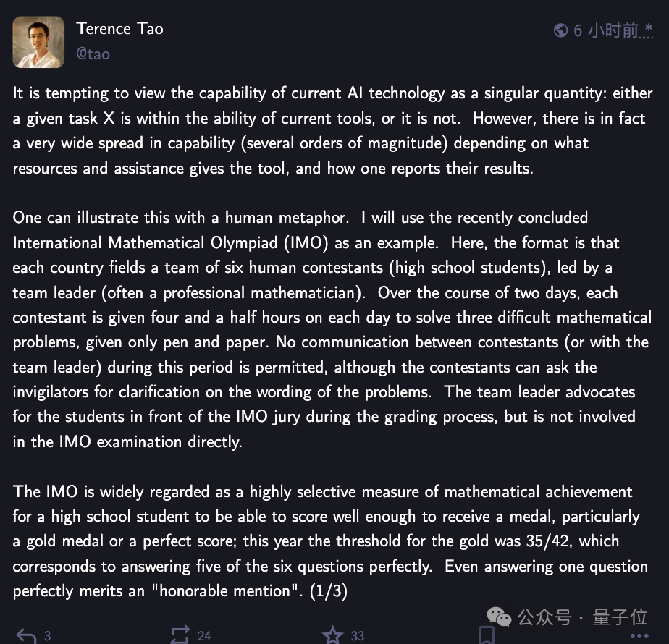Open Terence Tao's profile avatar
This screenshot has width=669, height=644.
38,41
